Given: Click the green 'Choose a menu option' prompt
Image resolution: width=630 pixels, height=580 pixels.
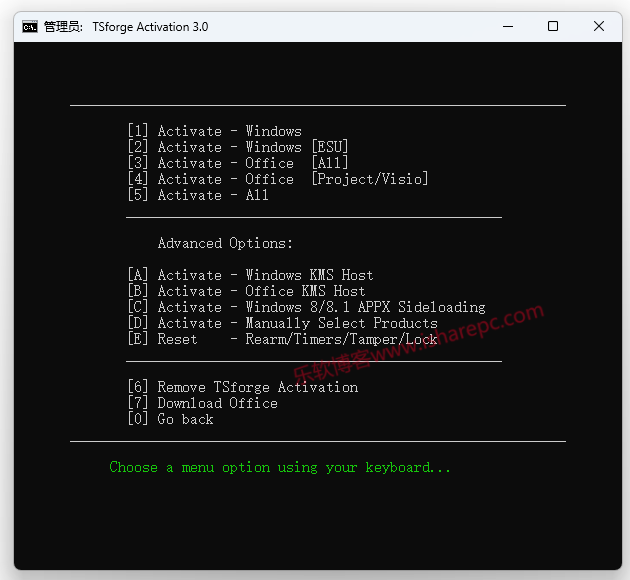Looking at the screenshot, I should [280, 468].
